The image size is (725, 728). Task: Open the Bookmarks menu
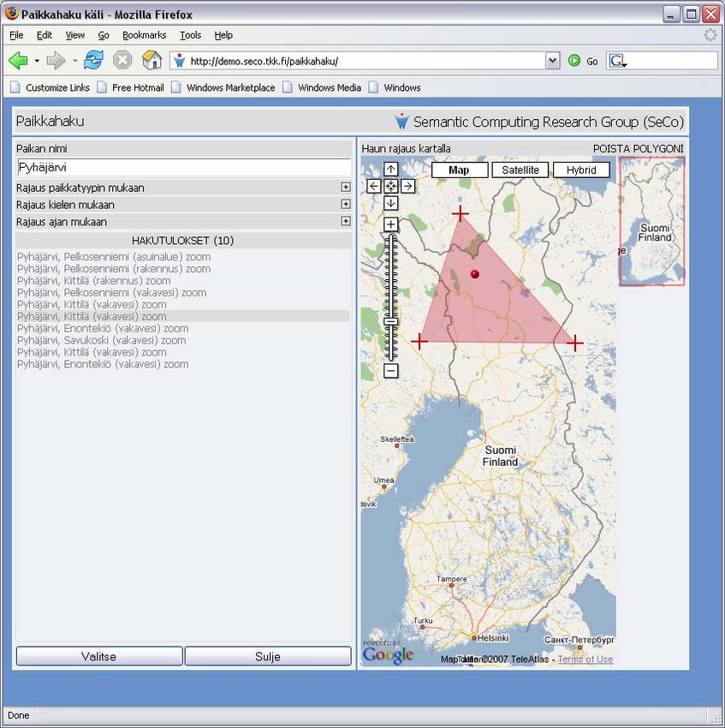point(145,35)
